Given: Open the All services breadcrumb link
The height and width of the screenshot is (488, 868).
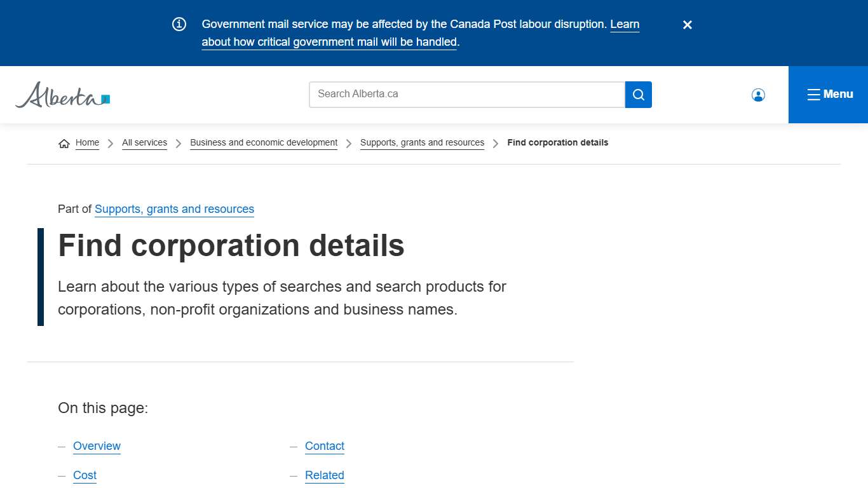Looking at the screenshot, I should (144, 142).
